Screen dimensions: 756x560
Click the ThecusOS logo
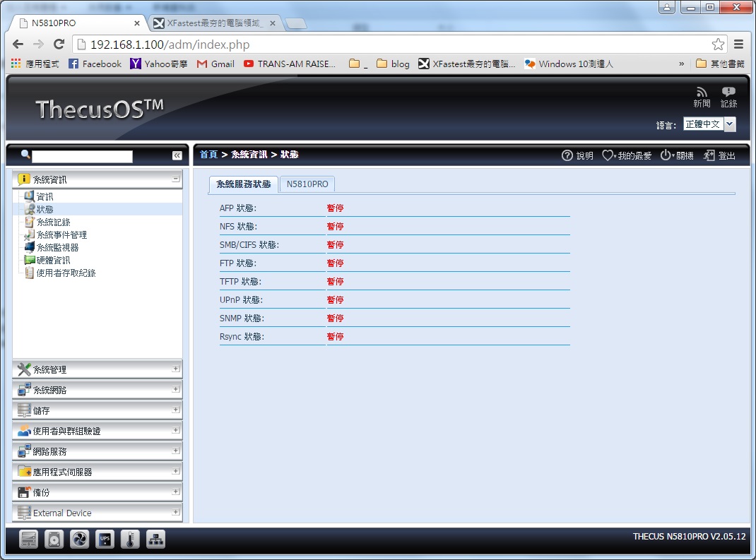point(100,109)
